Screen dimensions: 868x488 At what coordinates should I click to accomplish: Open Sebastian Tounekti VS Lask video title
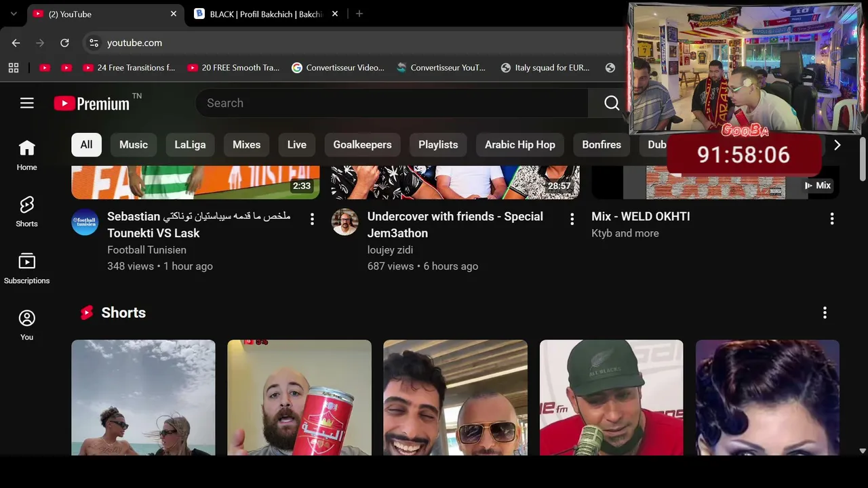tap(199, 224)
